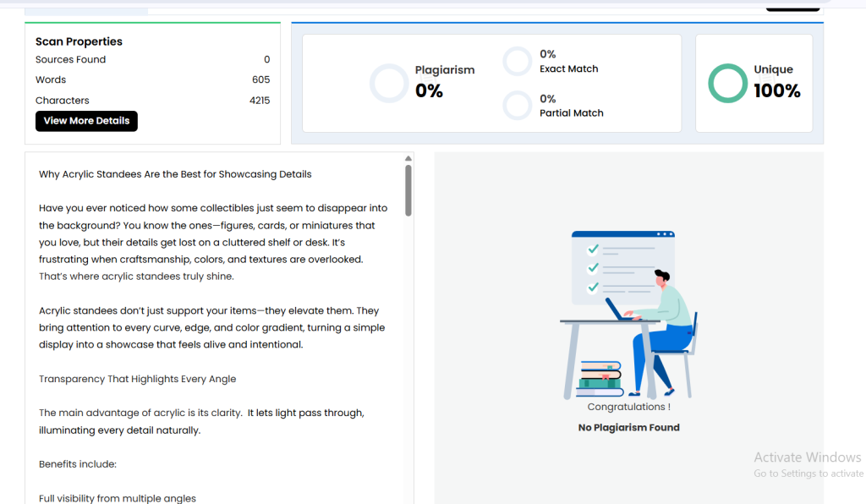This screenshot has height=504, width=866.
Task: Click the No Plagiarism Found message
Action: pyautogui.click(x=628, y=428)
